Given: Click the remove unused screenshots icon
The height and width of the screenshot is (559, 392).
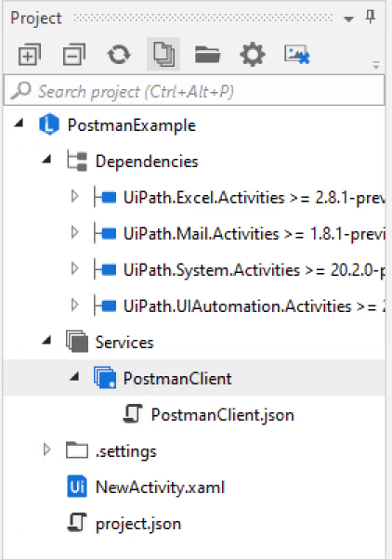Looking at the screenshot, I should (x=297, y=55).
